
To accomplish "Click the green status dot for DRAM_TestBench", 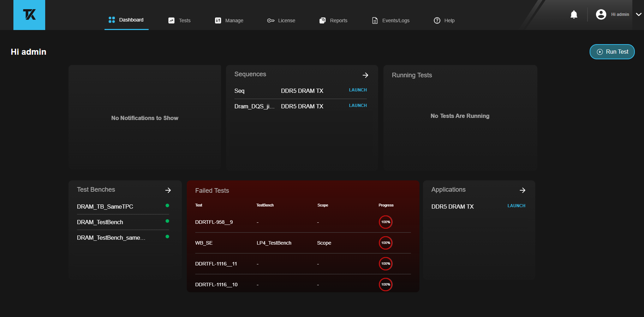I will click(x=167, y=221).
